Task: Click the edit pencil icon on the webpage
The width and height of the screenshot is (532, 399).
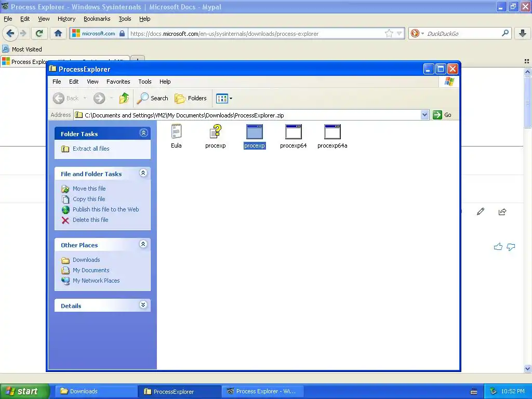Action: click(x=481, y=212)
